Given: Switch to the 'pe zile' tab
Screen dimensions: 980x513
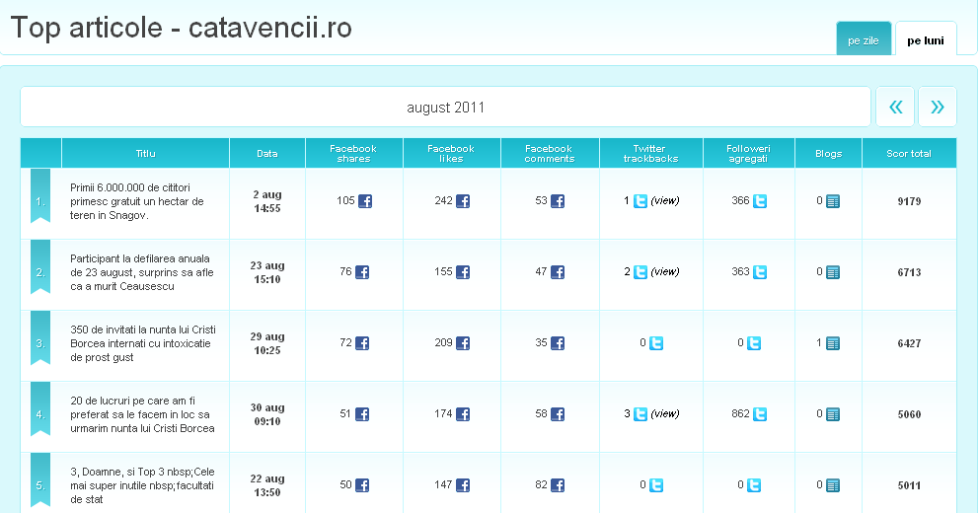Looking at the screenshot, I should tap(864, 40).
